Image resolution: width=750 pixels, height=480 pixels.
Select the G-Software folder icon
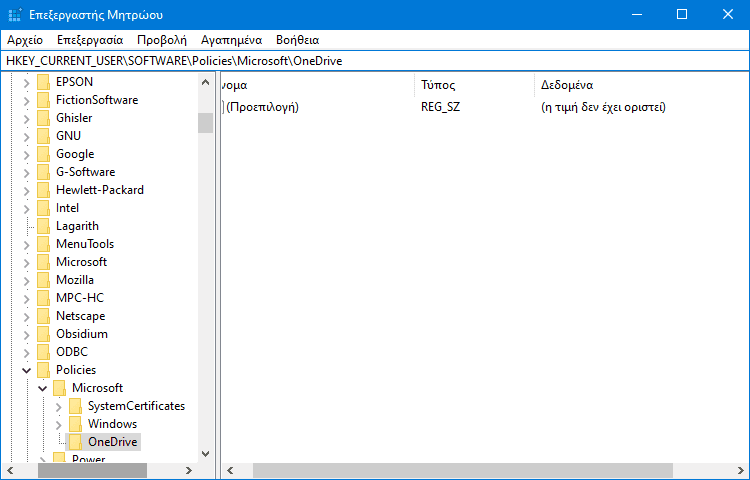44,172
